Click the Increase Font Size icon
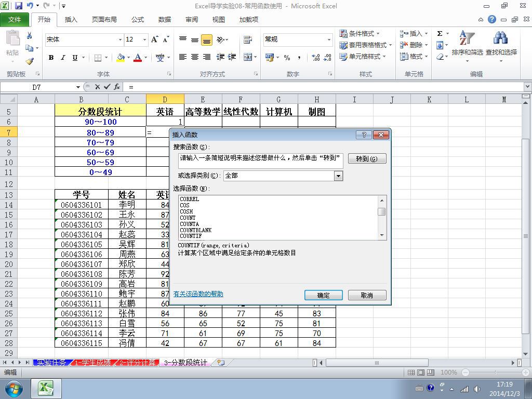 click(x=155, y=39)
